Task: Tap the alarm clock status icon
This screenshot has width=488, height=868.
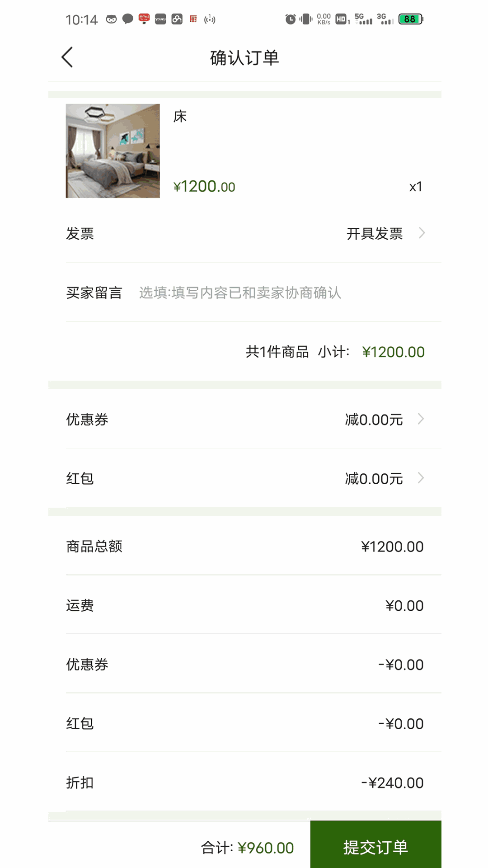Action: [x=291, y=19]
